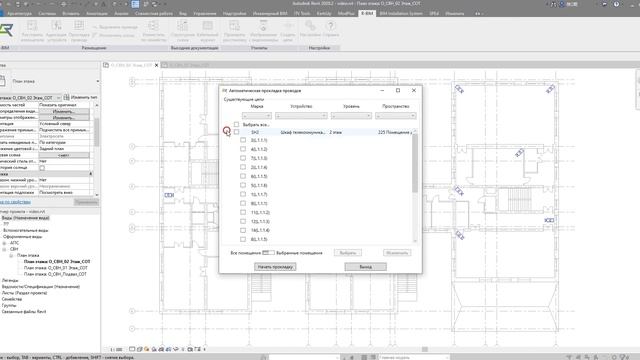This screenshot has height=360, width=640.
Task: Collapse the СВН node in project browser
Action: click(x=4, y=249)
